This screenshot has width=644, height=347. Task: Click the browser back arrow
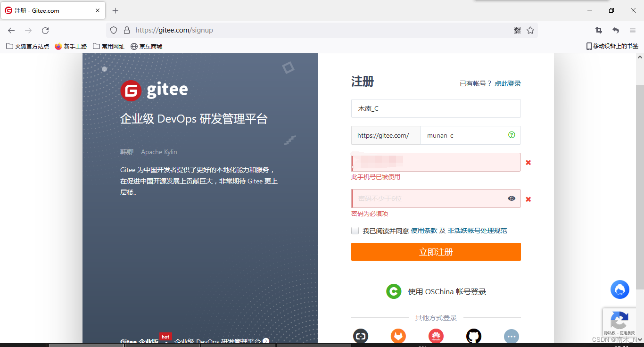pos(11,30)
